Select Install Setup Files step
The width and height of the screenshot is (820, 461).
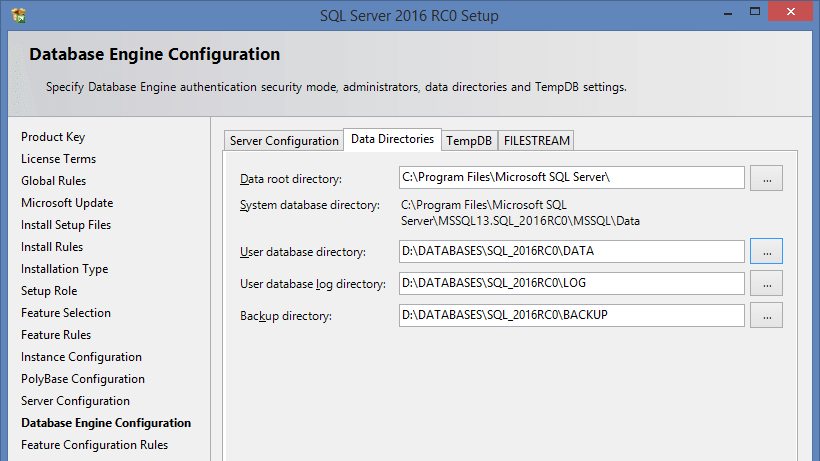tap(66, 225)
